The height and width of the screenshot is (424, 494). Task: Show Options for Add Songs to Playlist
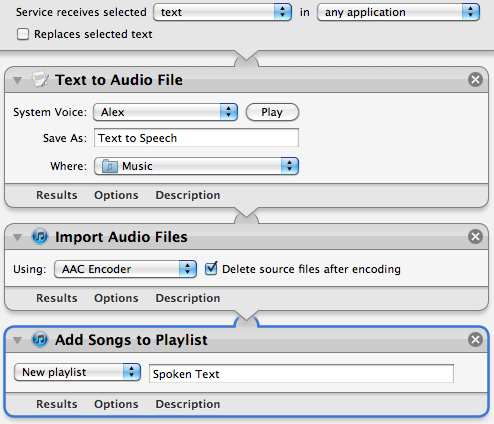(x=116, y=404)
